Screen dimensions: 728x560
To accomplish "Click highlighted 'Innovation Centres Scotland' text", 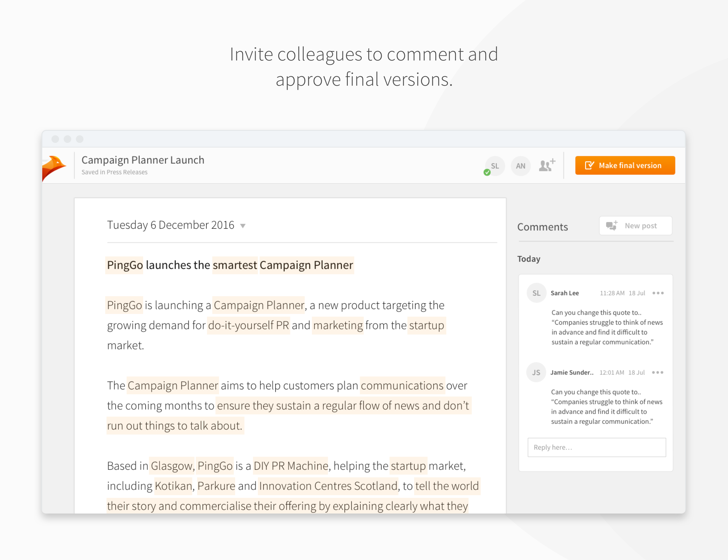I will 328,486.
